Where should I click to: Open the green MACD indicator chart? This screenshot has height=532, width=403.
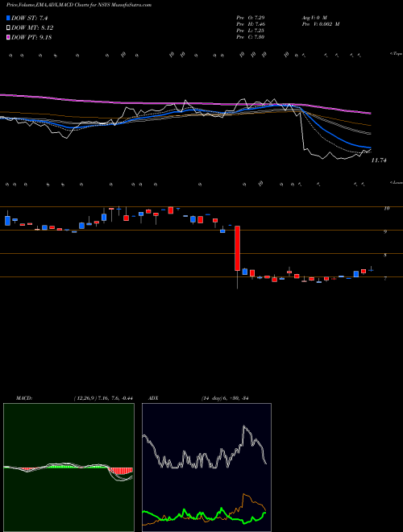point(69,468)
